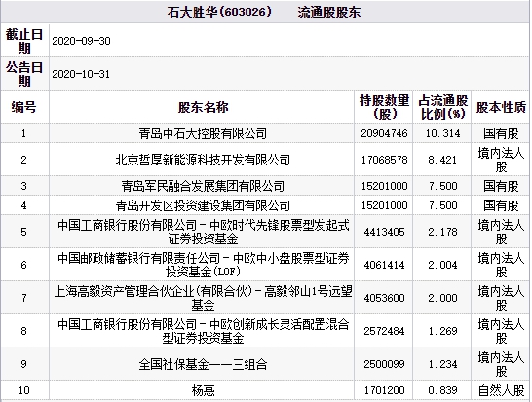
Task: Select shareholder 全国社保基金一一三组合
Action: 203,364
